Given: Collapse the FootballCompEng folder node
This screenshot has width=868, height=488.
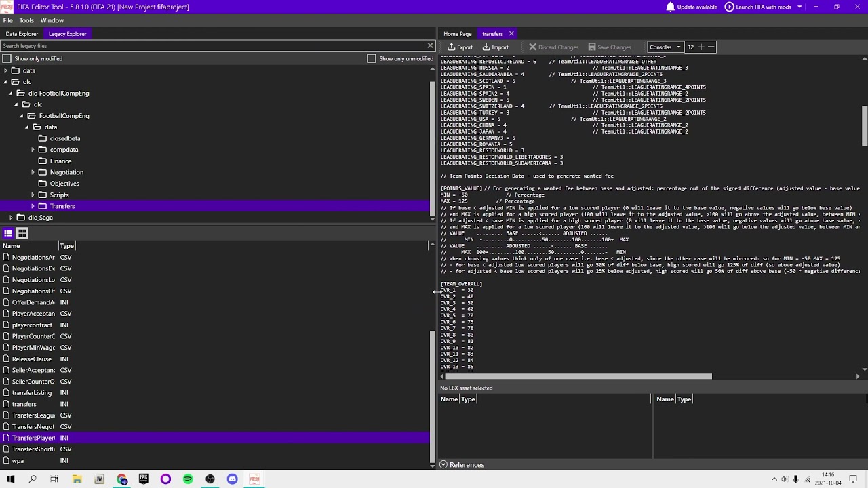Looking at the screenshot, I should (22, 116).
